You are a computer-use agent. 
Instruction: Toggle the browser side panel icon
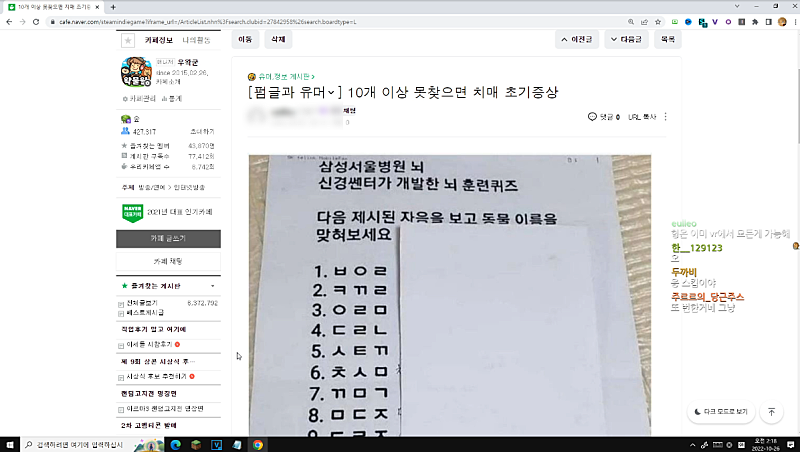[769, 22]
